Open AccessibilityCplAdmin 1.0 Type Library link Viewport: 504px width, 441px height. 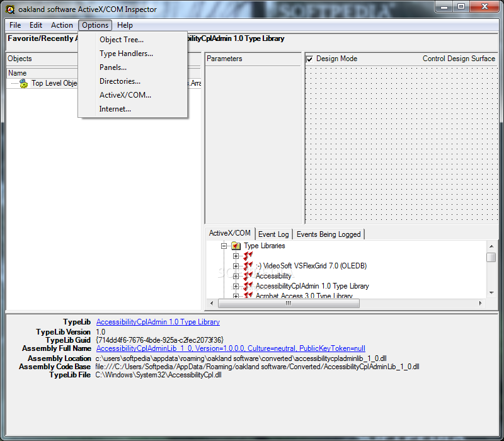coord(158,322)
